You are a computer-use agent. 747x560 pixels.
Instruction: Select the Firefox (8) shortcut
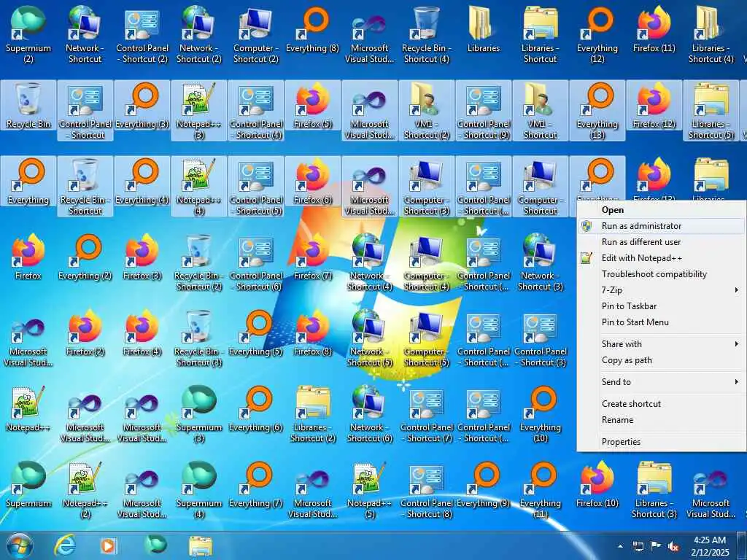(312, 333)
